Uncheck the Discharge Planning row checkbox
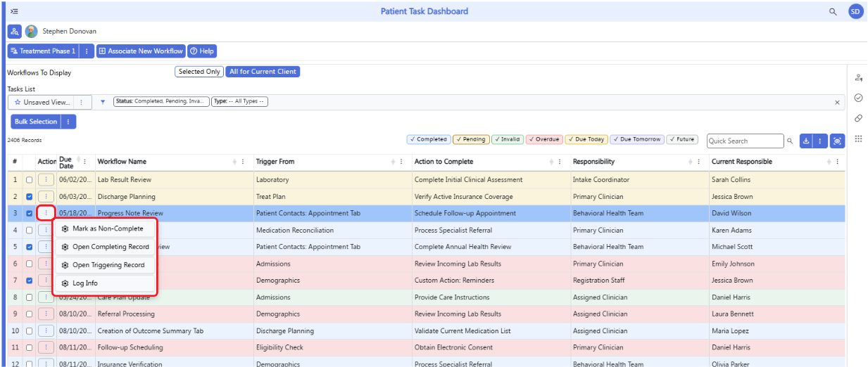 point(29,197)
